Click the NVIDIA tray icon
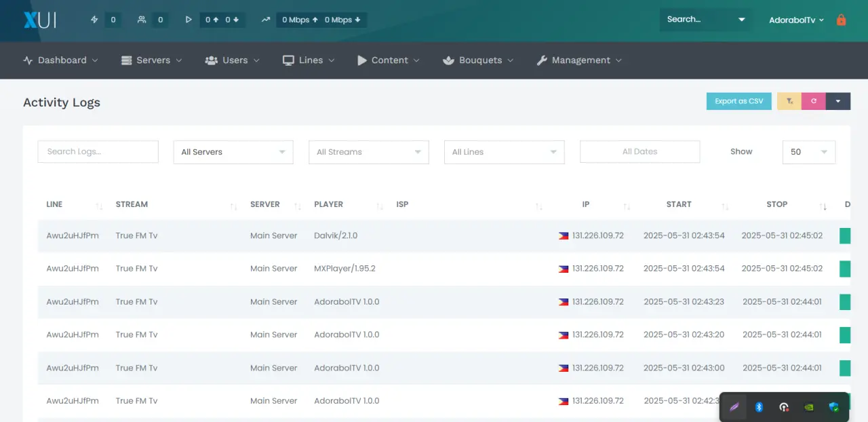868x422 pixels. [809, 407]
